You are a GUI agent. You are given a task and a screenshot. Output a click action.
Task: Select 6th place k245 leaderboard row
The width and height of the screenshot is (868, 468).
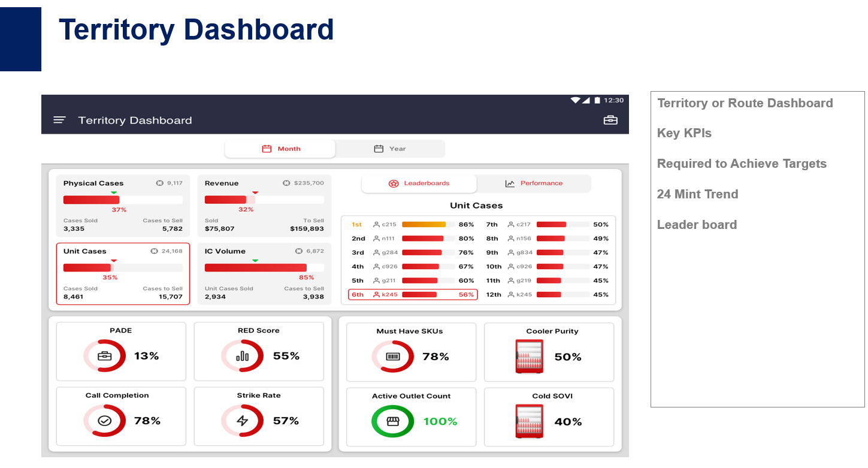[413, 294]
